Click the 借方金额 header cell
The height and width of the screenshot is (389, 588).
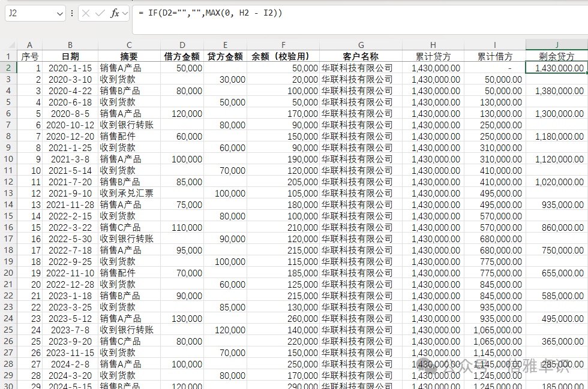click(x=182, y=56)
